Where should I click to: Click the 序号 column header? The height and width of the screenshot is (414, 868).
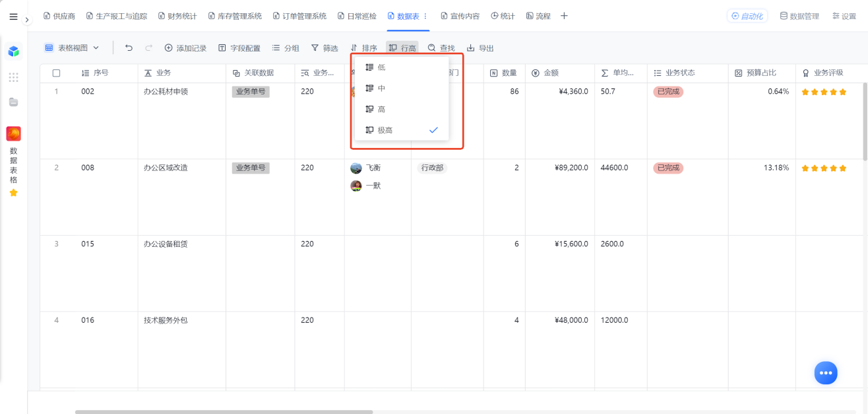[x=106, y=73]
